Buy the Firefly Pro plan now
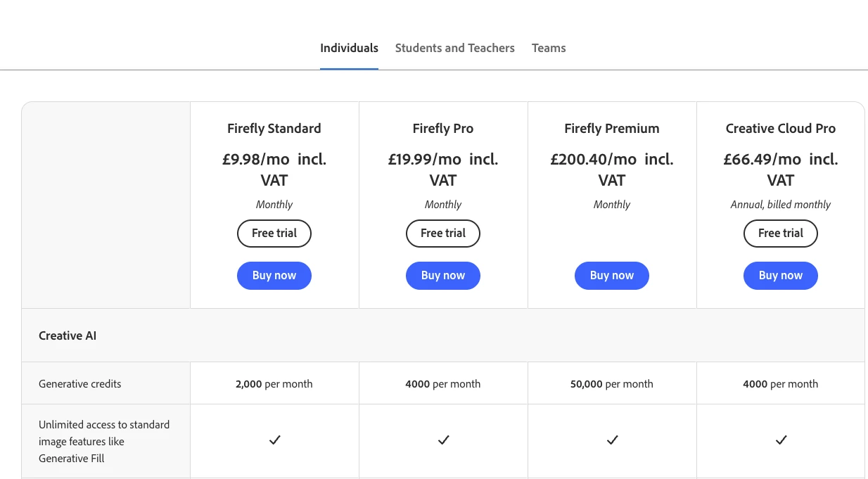This screenshot has height=479, width=868. coord(443,276)
